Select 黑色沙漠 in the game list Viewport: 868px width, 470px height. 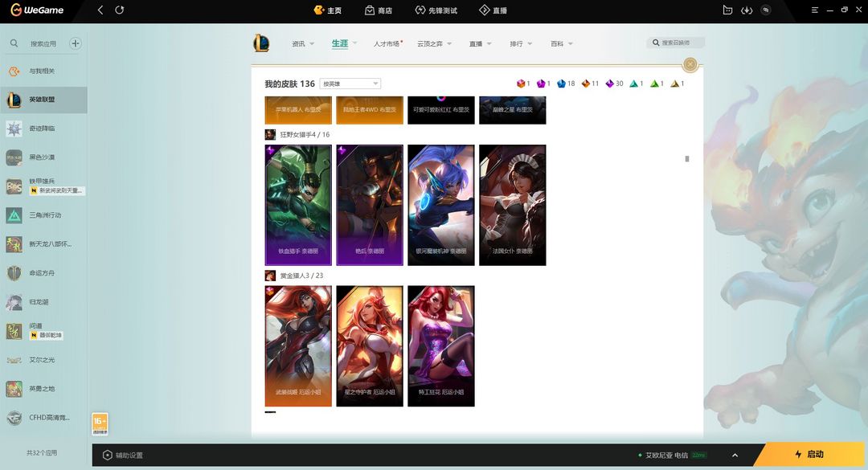click(x=43, y=157)
